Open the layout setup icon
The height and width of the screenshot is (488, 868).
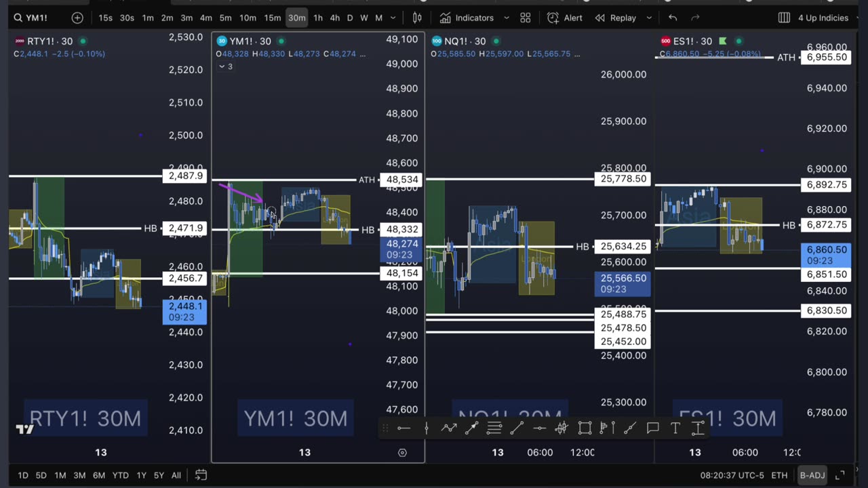click(x=784, y=18)
